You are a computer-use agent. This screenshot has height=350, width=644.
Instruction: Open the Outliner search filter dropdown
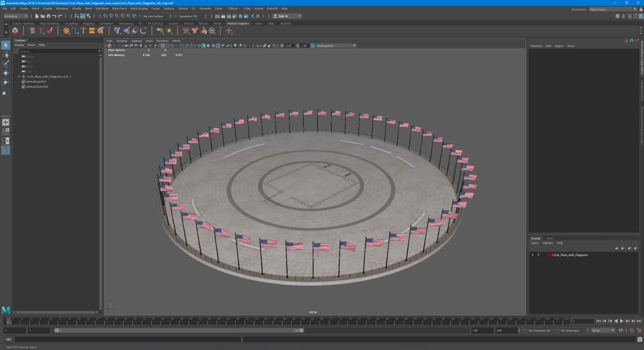tap(99, 51)
